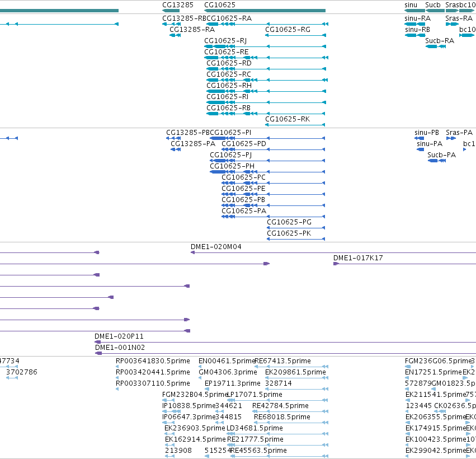Image resolution: width=476 pixels, height=459 pixels.
Task: Select EST EK206355.5prime
Action: 436,418
